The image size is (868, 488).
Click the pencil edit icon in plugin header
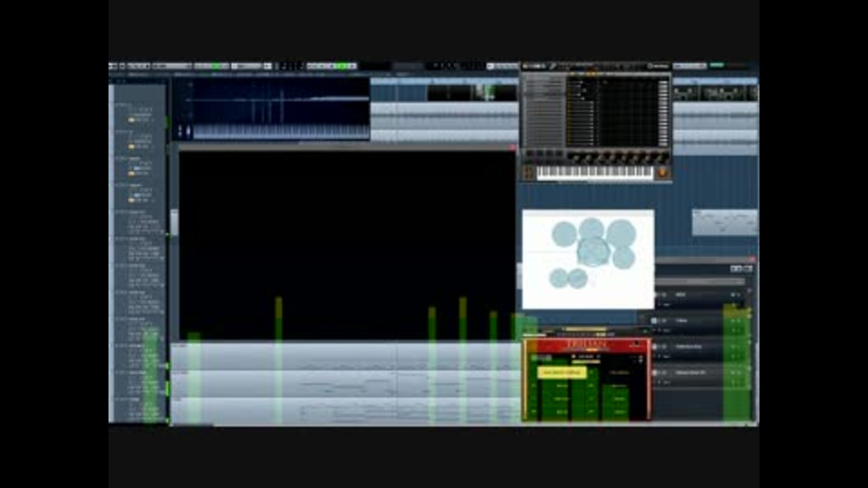552,66
